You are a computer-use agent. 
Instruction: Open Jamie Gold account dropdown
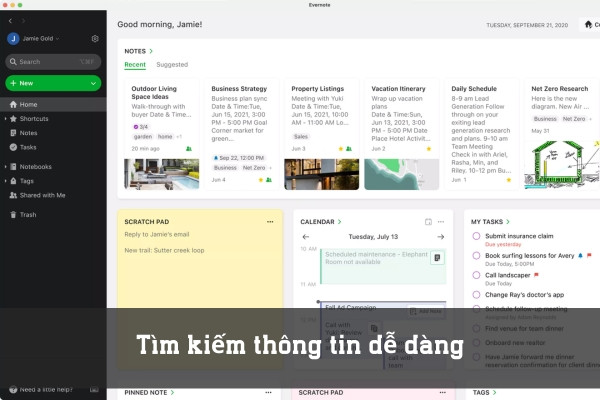click(x=58, y=39)
